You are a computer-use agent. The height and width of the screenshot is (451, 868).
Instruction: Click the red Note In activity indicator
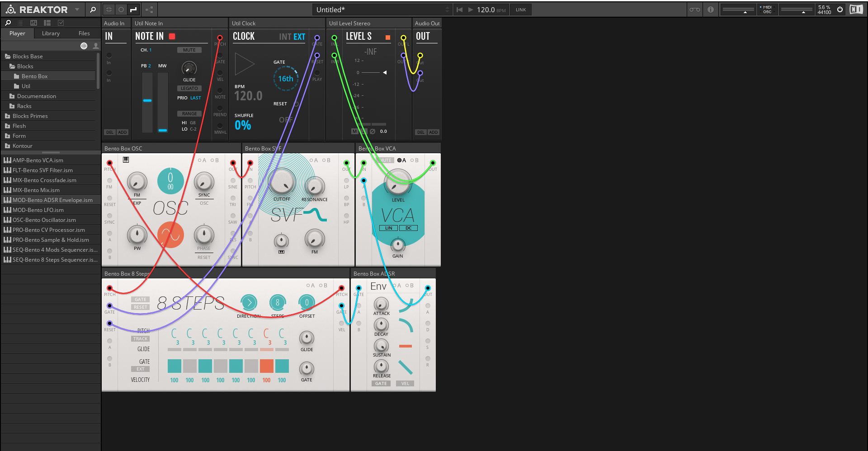point(172,36)
